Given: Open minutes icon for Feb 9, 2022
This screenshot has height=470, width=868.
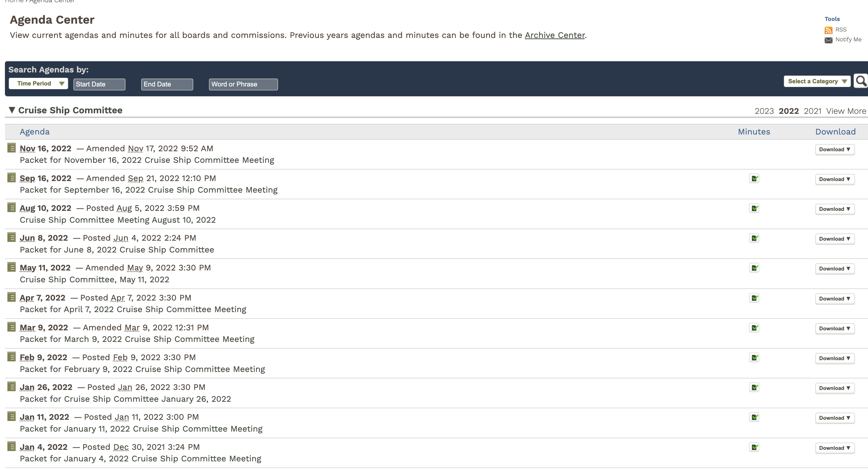Looking at the screenshot, I should [754, 358].
